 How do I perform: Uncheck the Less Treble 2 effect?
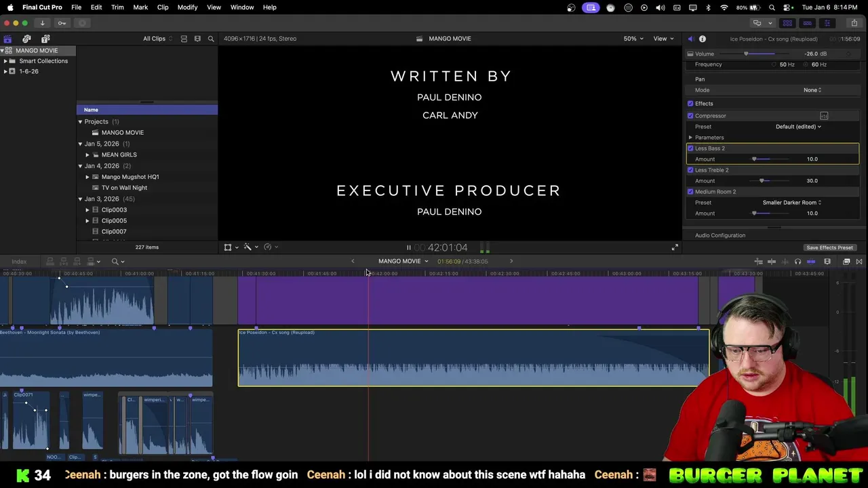(690, 170)
